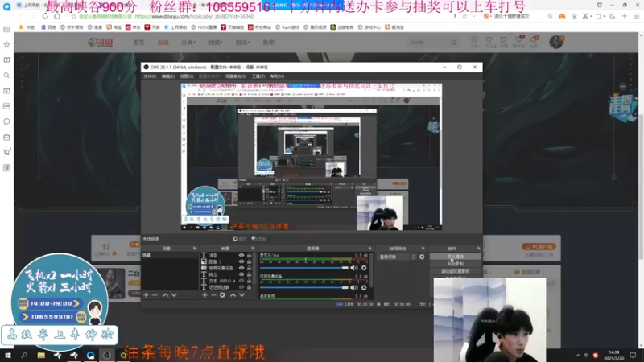The image size is (644, 362).
Task: Open OBS 场景集合(S) menu
Action: [236, 76]
